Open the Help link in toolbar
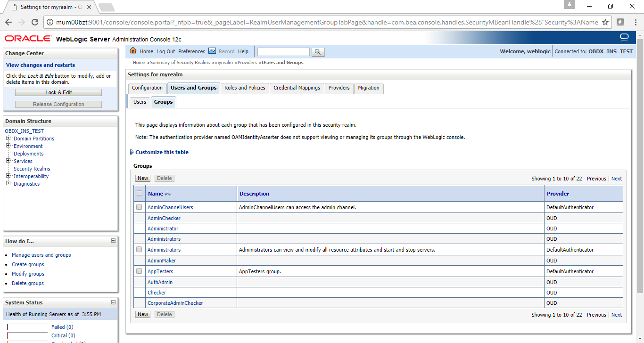 click(x=243, y=51)
